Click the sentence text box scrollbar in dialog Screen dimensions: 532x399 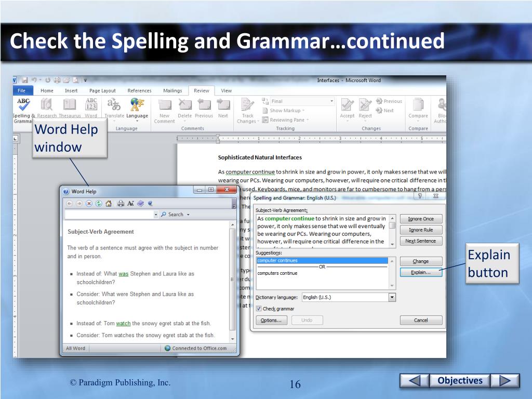point(392,231)
